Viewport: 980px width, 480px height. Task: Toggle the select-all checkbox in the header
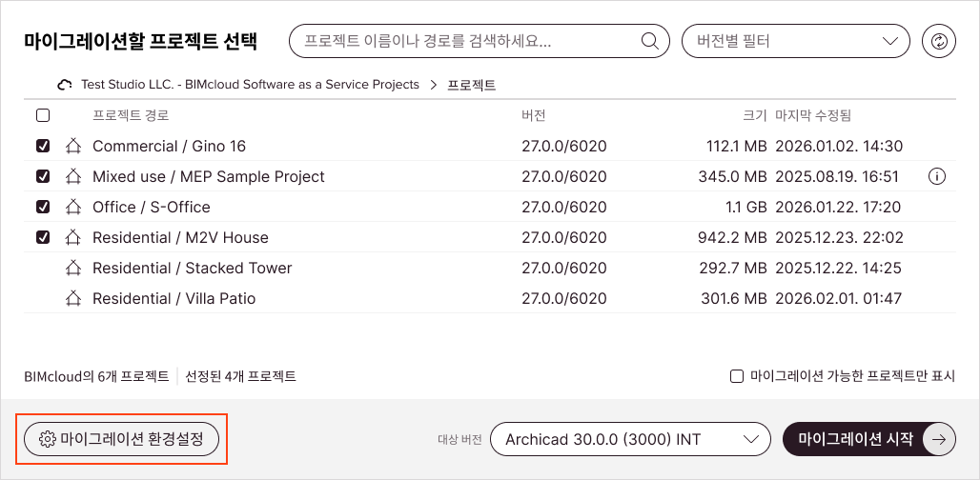[x=43, y=115]
